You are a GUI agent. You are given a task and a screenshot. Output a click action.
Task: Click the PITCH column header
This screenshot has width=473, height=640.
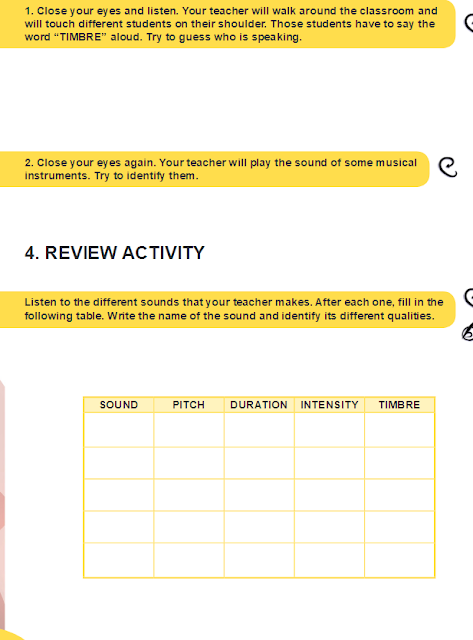[189, 405]
